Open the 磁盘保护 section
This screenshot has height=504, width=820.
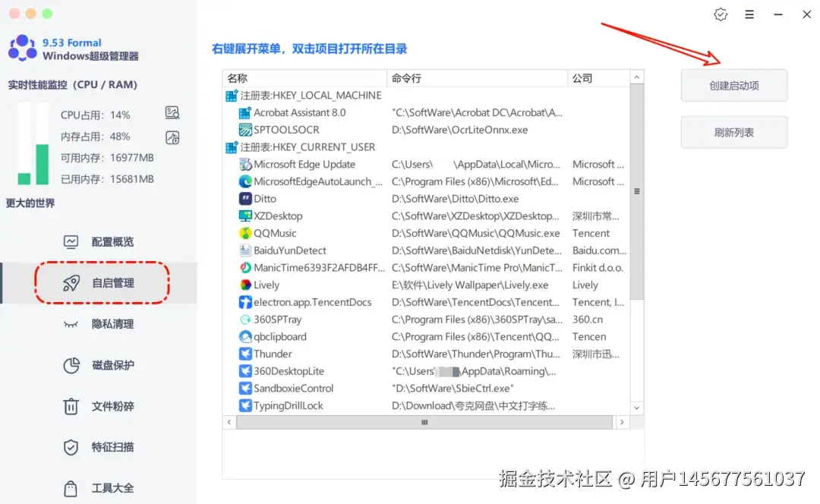click(x=98, y=365)
